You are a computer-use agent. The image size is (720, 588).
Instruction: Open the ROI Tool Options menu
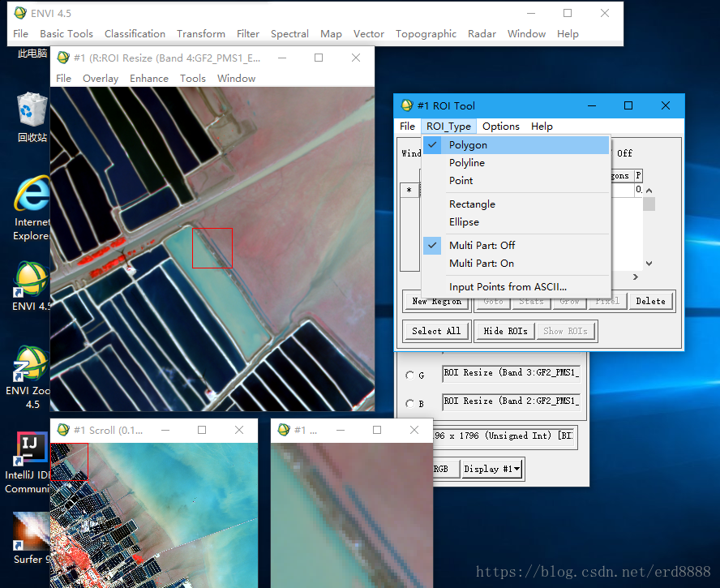[x=501, y=127]
